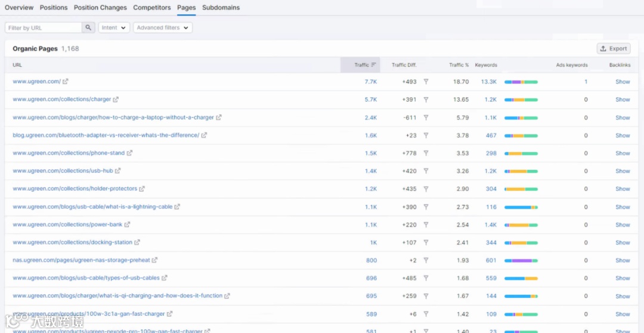Image resolution: width=644 pixels, height=333 pixels.
Task: Open external link icon for collections/usb-hub URL
Action: coord(118,171)
